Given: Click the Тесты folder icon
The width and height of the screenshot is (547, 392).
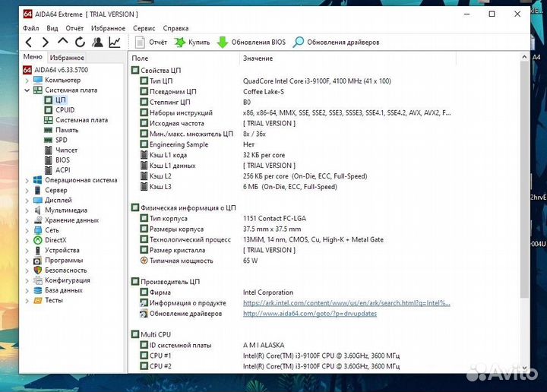Looking at the screenshot, I should point(38,300).
